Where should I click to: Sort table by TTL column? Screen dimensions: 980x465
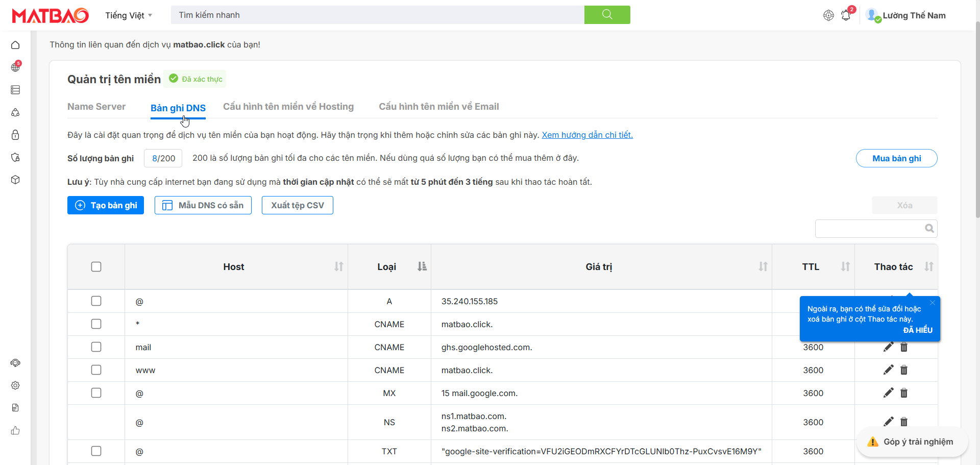tap(845, 267)
